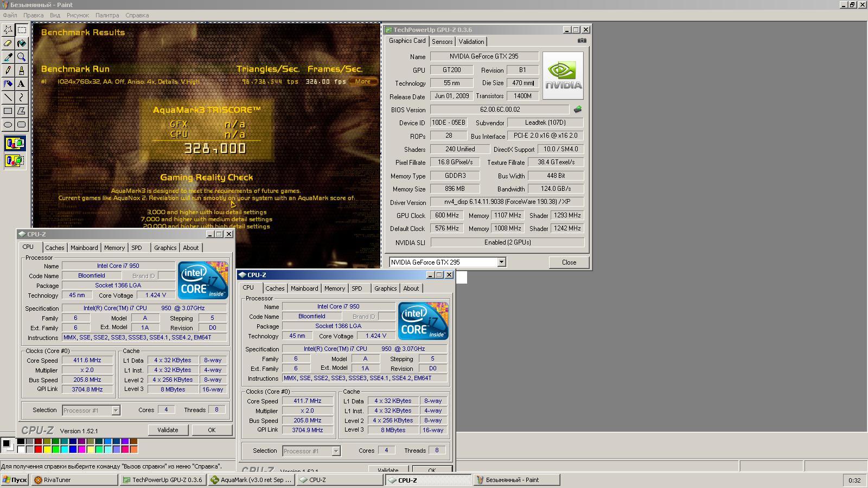Screen dimensions: 868x488
Task: Open the Вид menu in Paint
Action: (x=55, y=15)
